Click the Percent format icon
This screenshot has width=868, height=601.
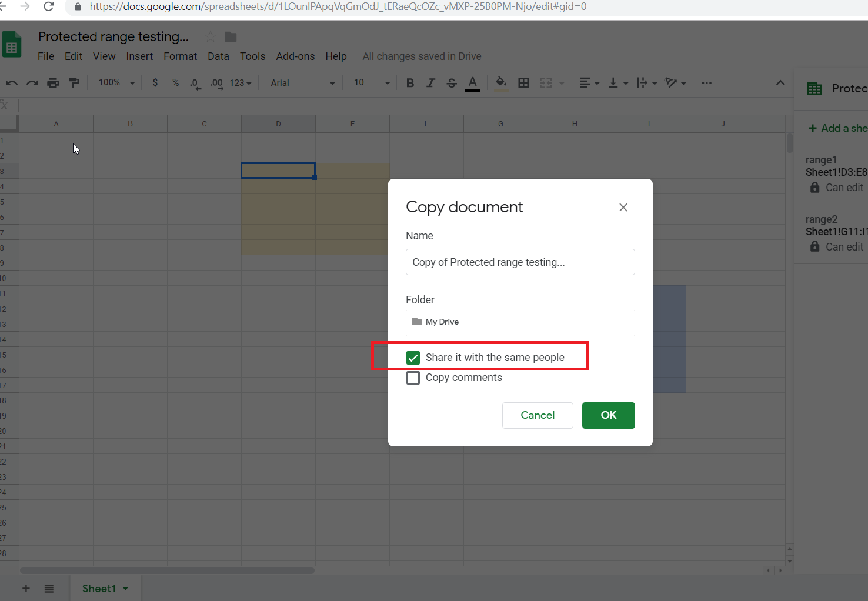click(x=175, y=82)
